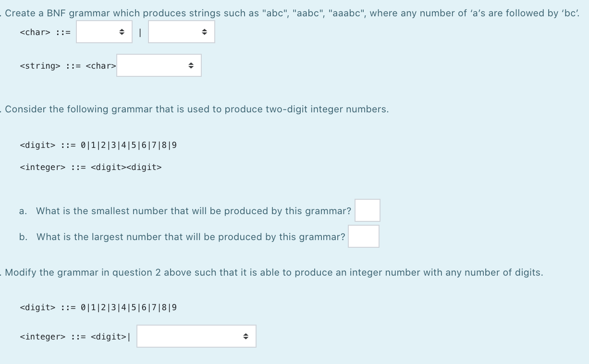
Task: Click the largest number answer box
Action: point(364,236)
